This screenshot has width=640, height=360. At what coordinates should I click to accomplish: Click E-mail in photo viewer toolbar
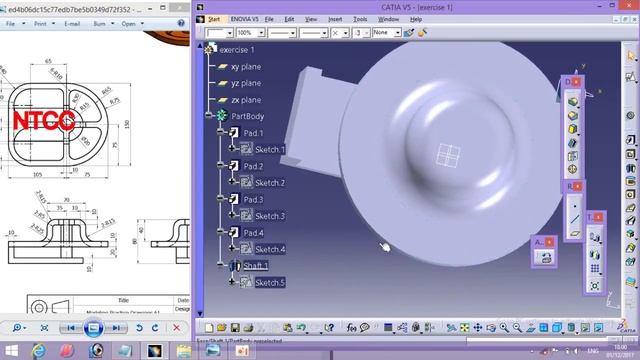[72, 24]
